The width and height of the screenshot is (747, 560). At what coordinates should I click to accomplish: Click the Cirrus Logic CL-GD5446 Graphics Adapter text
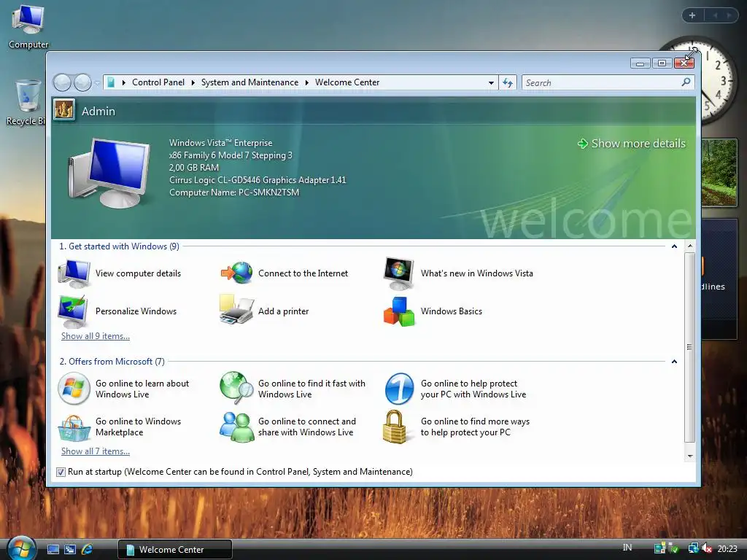[x=258, y=180]
